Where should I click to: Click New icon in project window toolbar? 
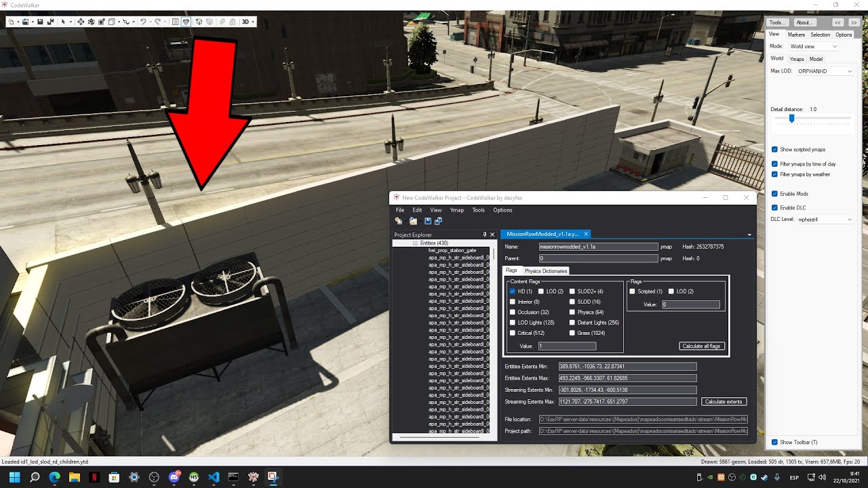point(398,221)
